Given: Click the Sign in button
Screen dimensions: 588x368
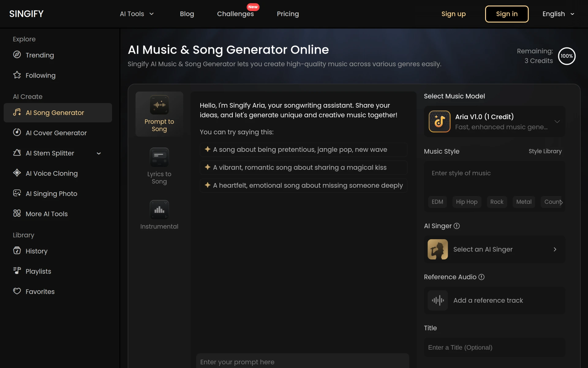Looking at the screenshot, I should pyautogui.click(x=507, y=14).
